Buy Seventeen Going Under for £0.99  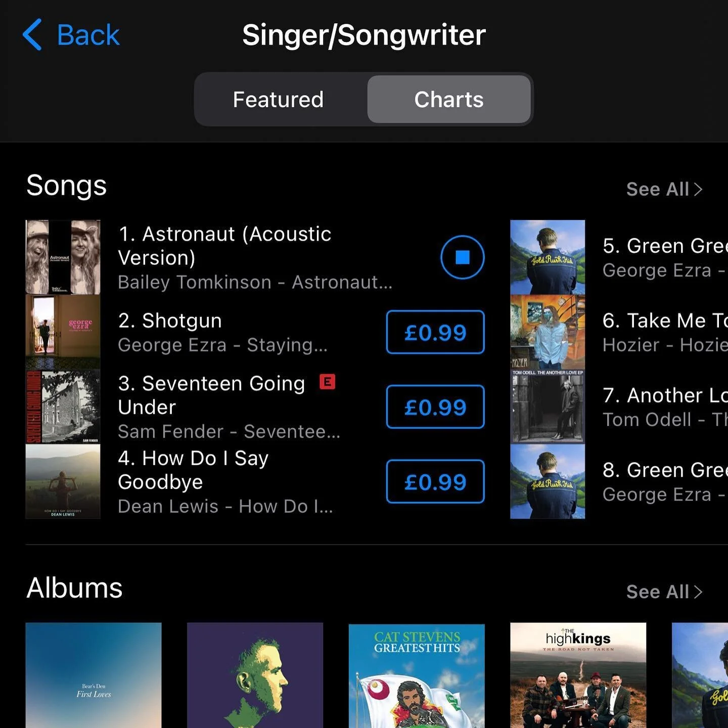pyautogui.click(x=435, y=407)
